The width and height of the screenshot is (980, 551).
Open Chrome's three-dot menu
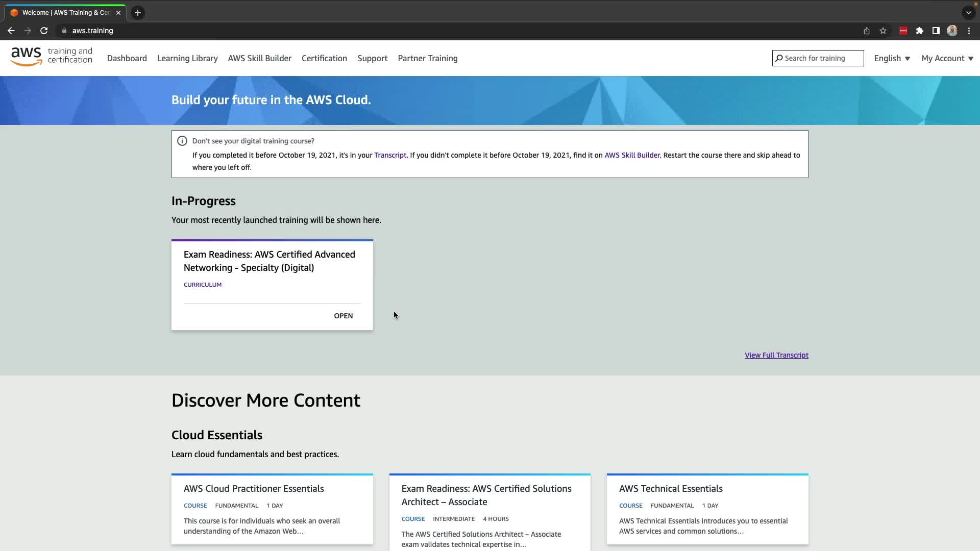[969, 31]
